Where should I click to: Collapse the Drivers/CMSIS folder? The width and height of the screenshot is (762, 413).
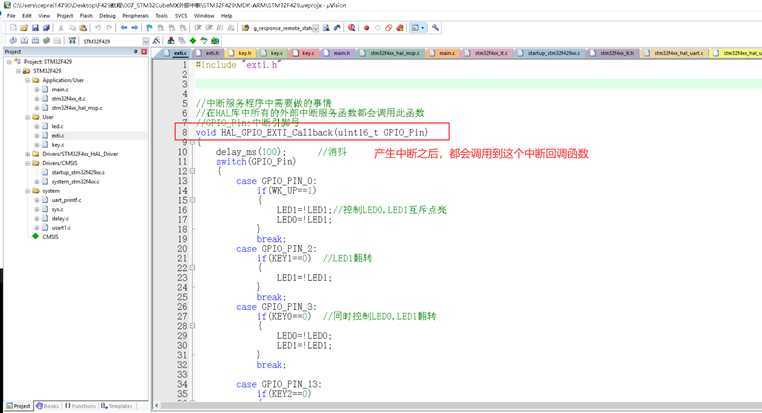[x=27, y=163]
